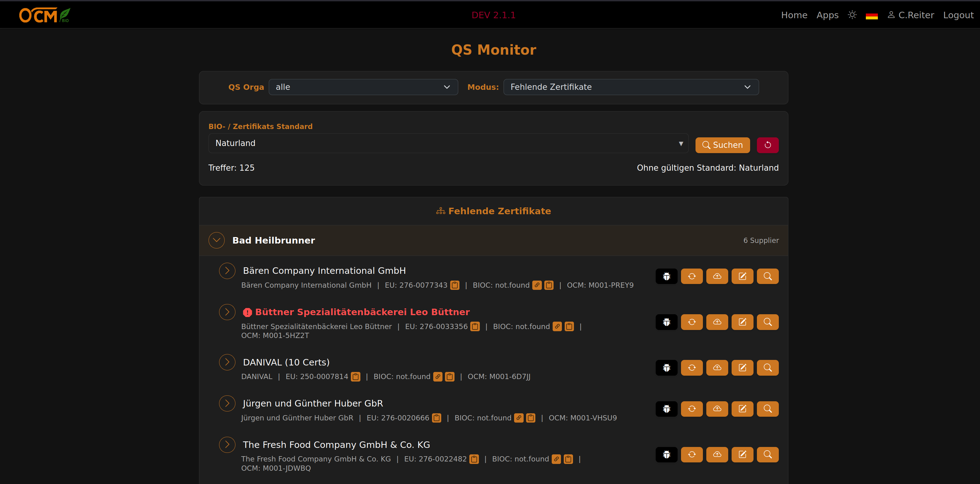The height and width of the screenshot is (484, 980).
Task: Click refresh icon for Huber GbR row
Action: pyautogui.click(x=691, y=409)
